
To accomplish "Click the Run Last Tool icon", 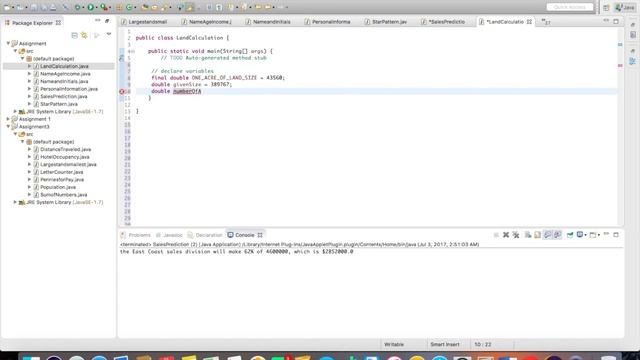I will 104,7.
